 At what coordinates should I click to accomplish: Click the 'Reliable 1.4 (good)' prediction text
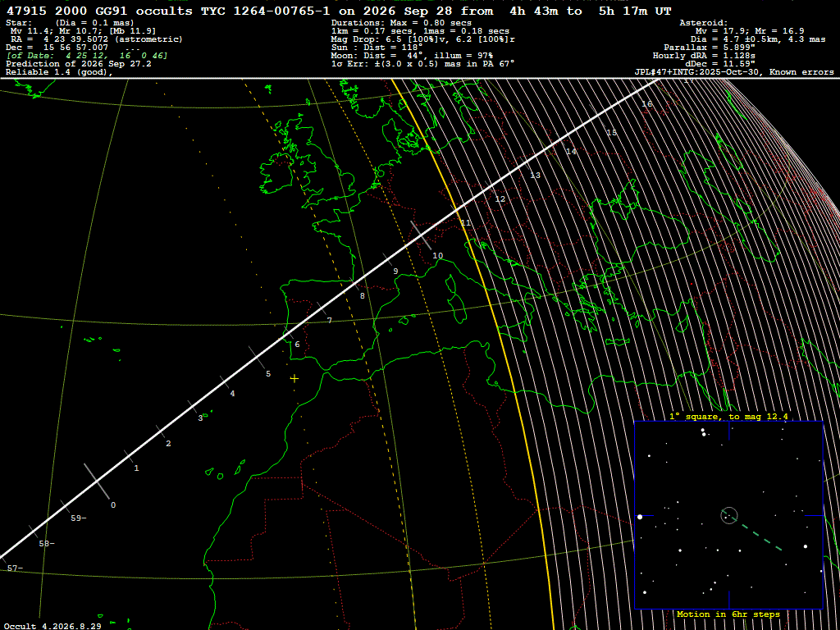pyautogui.click(x=59, y=73)
